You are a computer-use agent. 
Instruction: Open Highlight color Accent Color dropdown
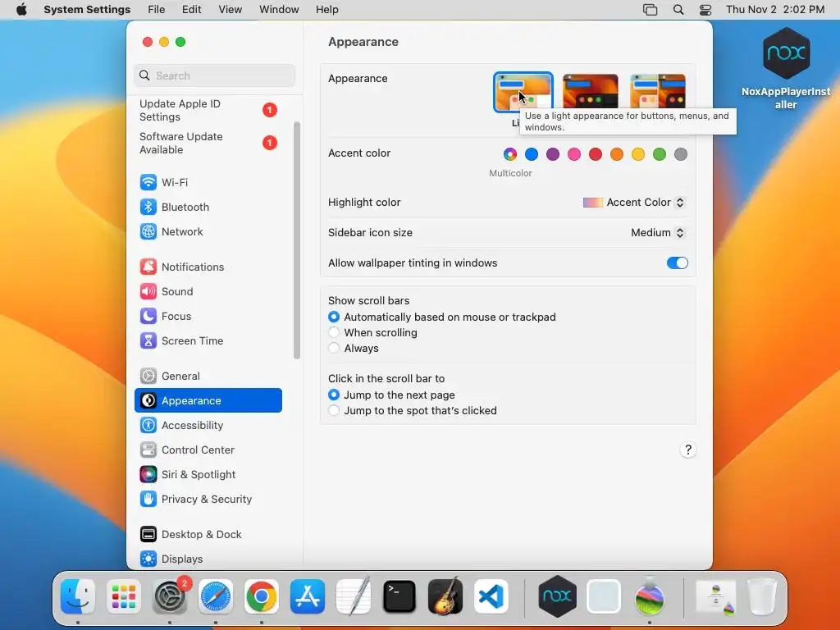[x=634, y=203]
